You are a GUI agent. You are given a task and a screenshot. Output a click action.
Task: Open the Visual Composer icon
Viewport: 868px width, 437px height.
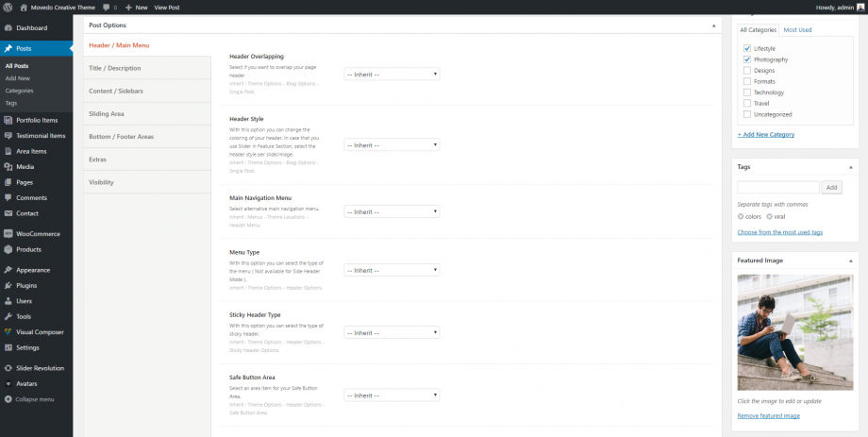point(8,332)
